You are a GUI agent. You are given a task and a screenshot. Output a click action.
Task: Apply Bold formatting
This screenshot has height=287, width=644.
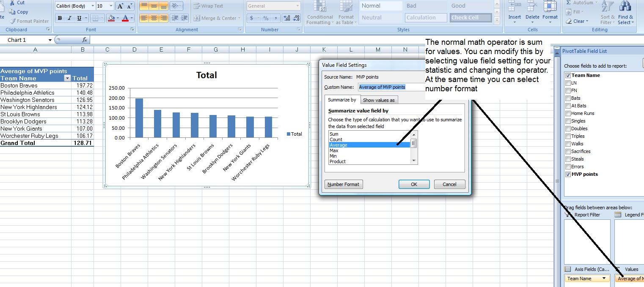60,18
